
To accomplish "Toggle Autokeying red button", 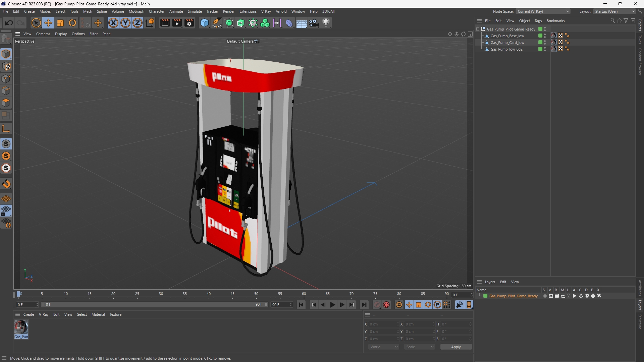I will (x=386, y=305).
